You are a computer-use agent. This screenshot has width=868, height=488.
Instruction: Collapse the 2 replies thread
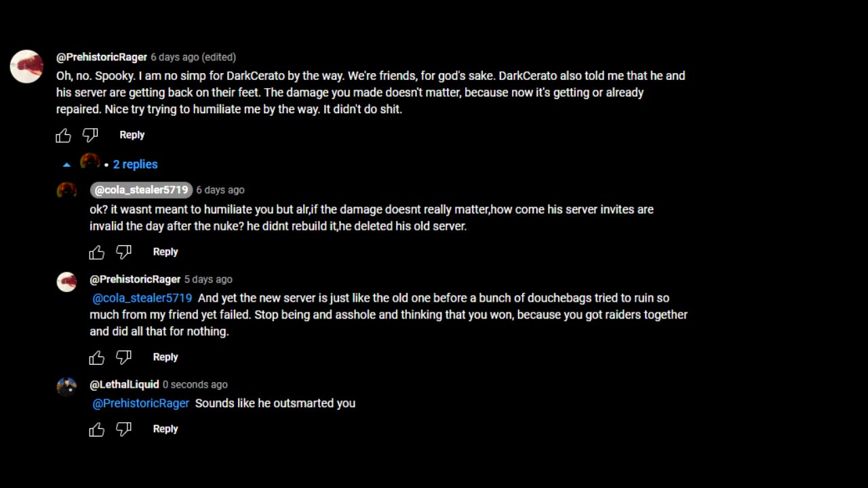[x=135, y=164]
